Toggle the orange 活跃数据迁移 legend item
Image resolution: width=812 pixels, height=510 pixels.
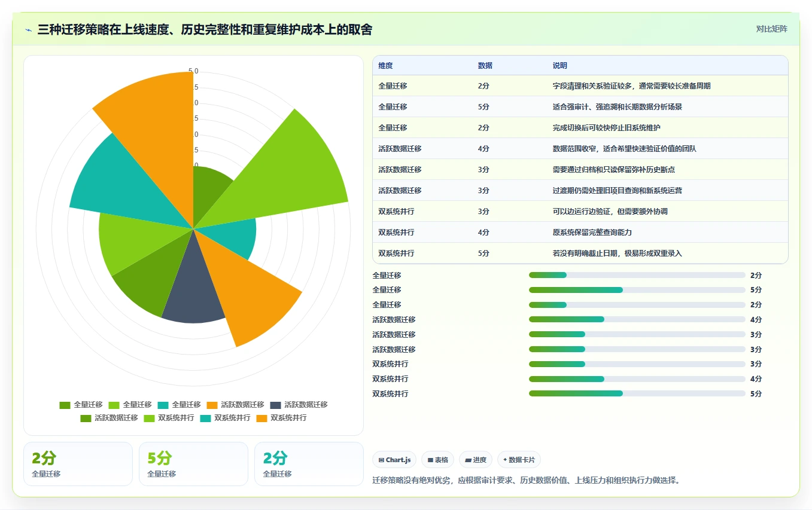235,405
